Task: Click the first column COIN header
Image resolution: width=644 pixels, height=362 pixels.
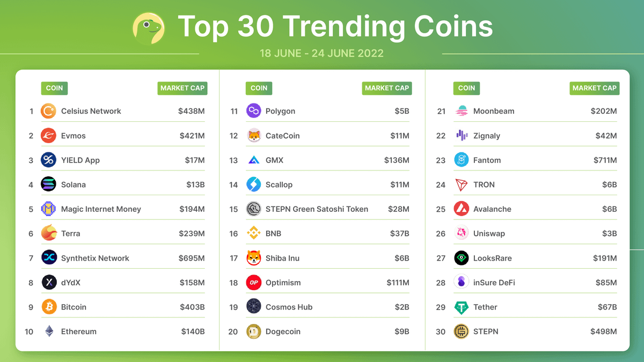Action: click(54, 88)
